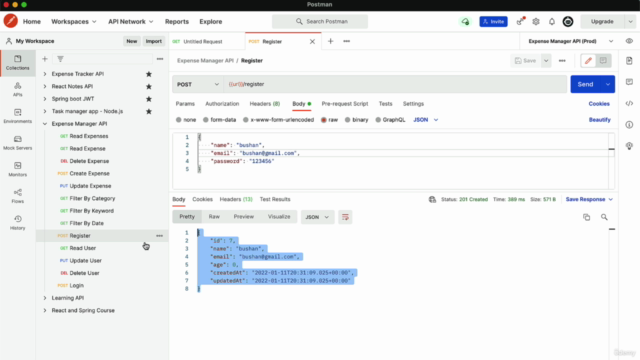The width and height of the screenshot is (640, 360).
Task: Open the documentation icon in right sidebar
Action: (629, 61)
